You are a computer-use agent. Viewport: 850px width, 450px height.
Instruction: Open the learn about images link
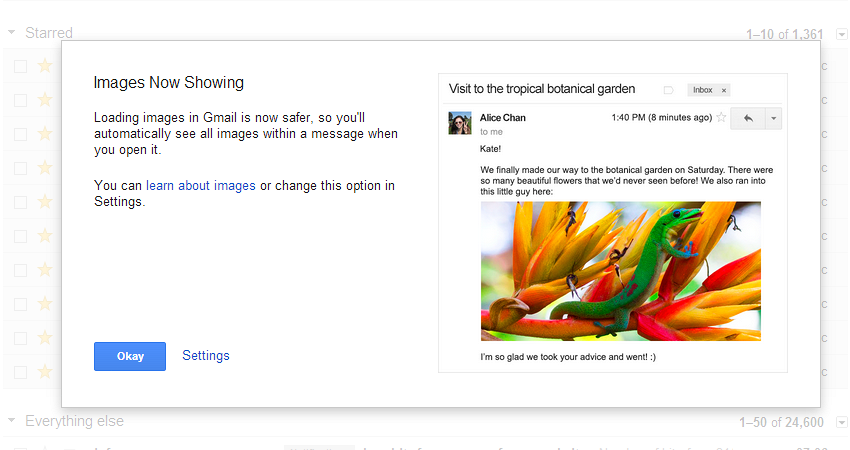point(201,185)
